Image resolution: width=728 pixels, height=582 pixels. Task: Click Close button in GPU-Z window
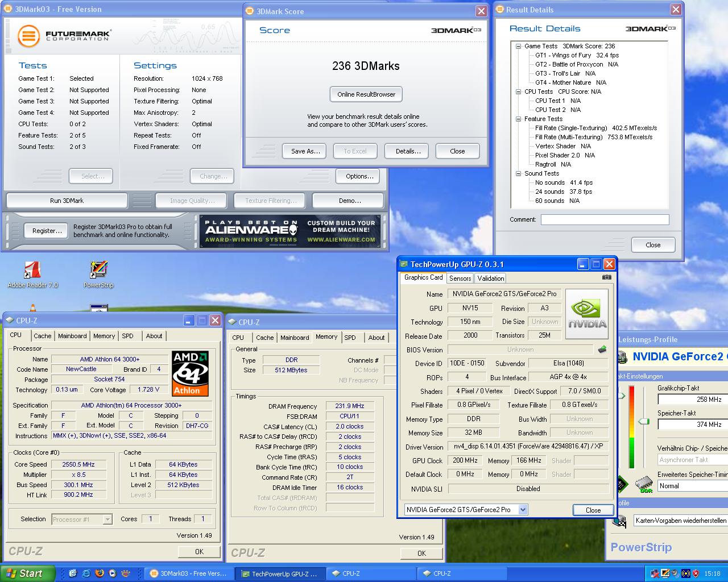click(593, 510)
